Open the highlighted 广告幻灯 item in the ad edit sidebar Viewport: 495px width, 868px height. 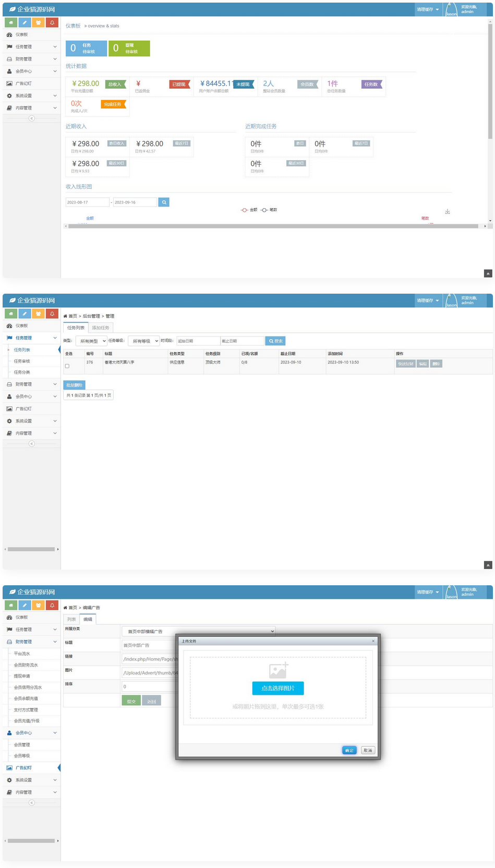click(x=31, y=768)
